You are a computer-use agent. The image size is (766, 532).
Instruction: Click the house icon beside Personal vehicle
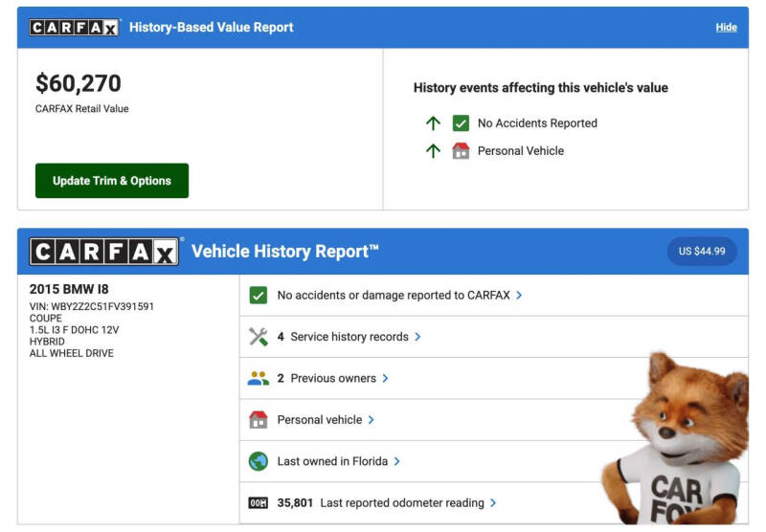[x=258, y=419]
